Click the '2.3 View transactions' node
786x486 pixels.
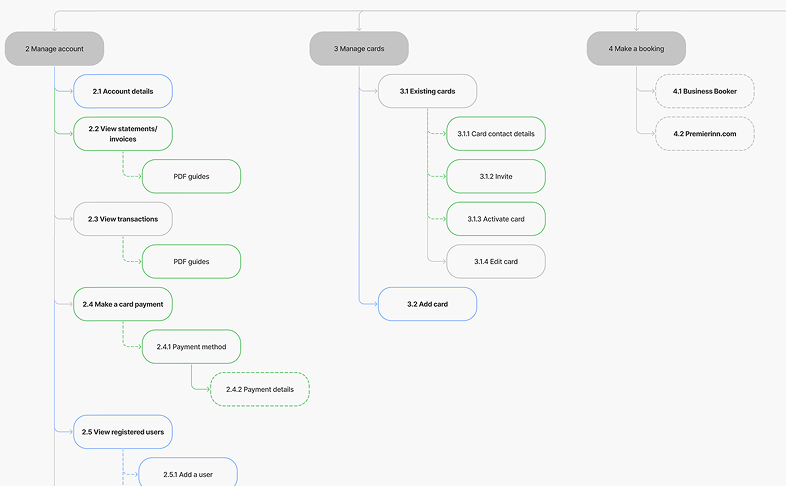point(123,219)
